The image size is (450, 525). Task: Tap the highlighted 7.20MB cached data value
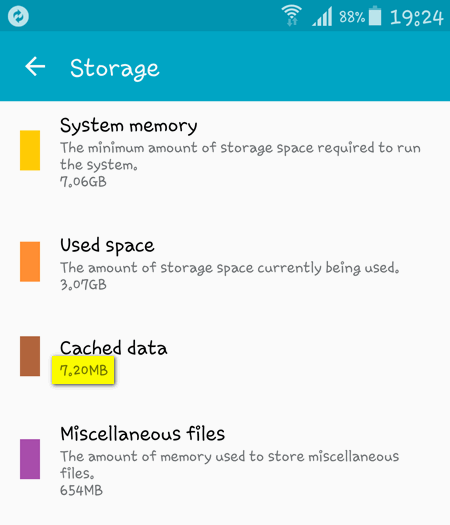pyautogui.click(x=83, y=370)
